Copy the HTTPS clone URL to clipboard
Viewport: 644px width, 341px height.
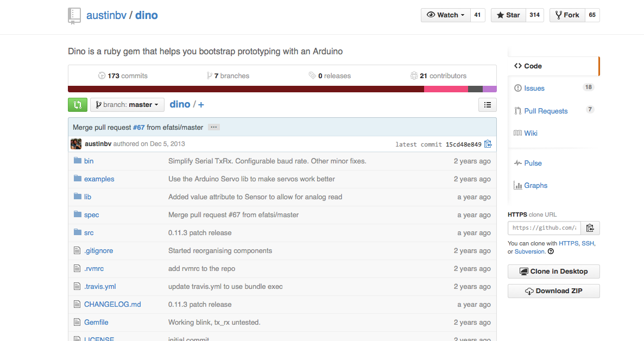click(x=590, y=228)
